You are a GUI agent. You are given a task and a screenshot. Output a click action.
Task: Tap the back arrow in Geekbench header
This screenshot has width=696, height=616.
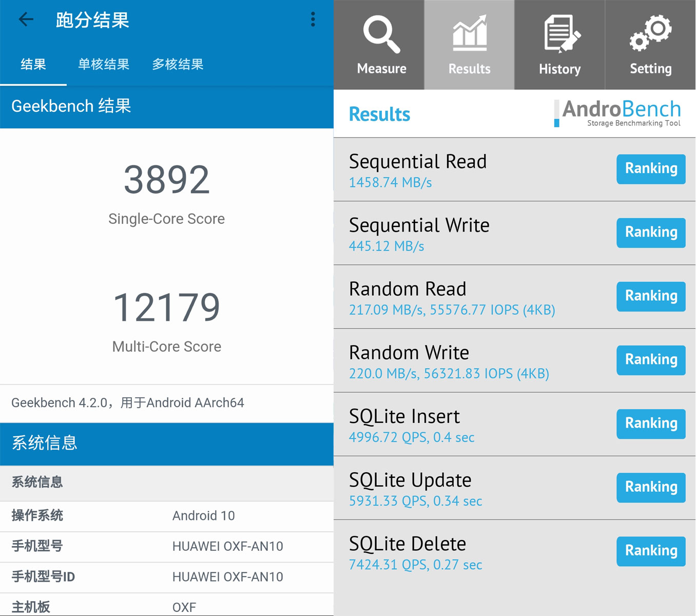26,20
